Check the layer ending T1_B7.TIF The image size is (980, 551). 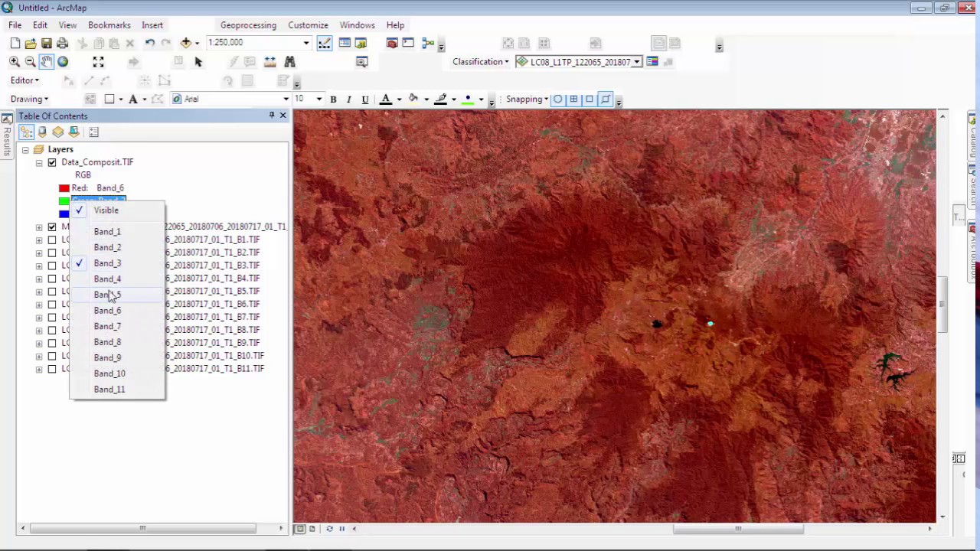click(52, 317)
